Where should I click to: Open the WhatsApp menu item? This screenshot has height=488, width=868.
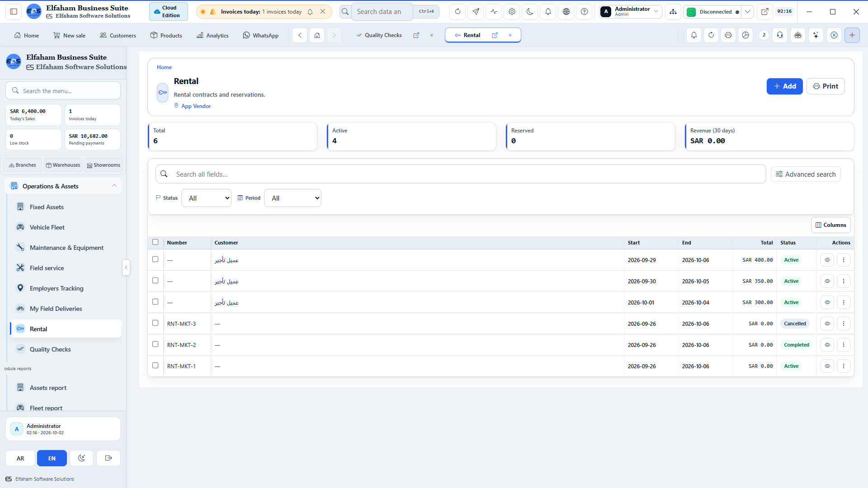[260, 35]
